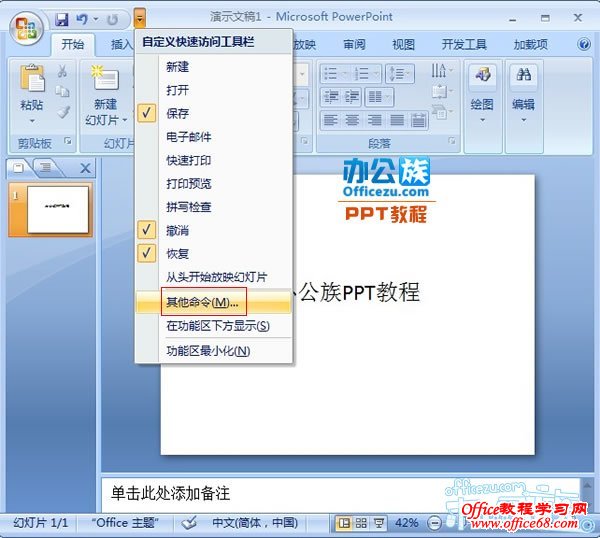600x538 pixels.
Task: Click the increase indent icon
Action: point(352,97)
